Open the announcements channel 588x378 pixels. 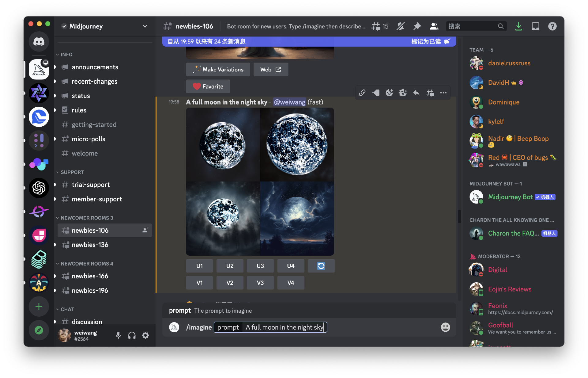(x=95, y=67)
